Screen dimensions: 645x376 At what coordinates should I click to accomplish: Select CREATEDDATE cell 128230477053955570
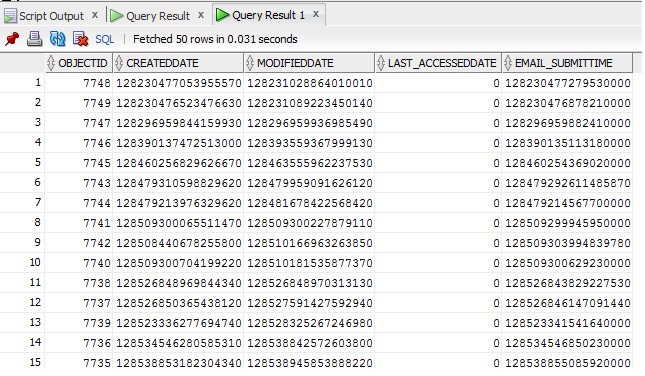pyautogui.click(x=178, y=83)
